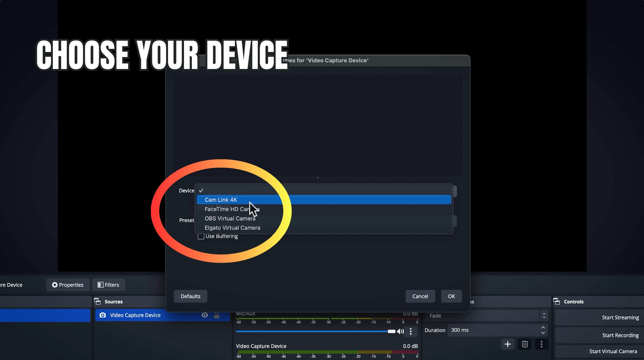Open the Preset dropdown arrows
644x360 pixels.
click(454, 221)
